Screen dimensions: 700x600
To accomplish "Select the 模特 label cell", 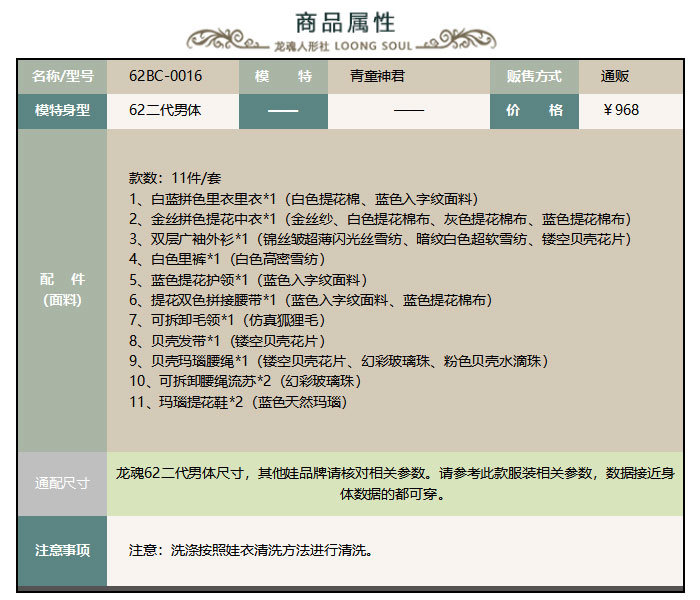I will click(x=283, y=76).
